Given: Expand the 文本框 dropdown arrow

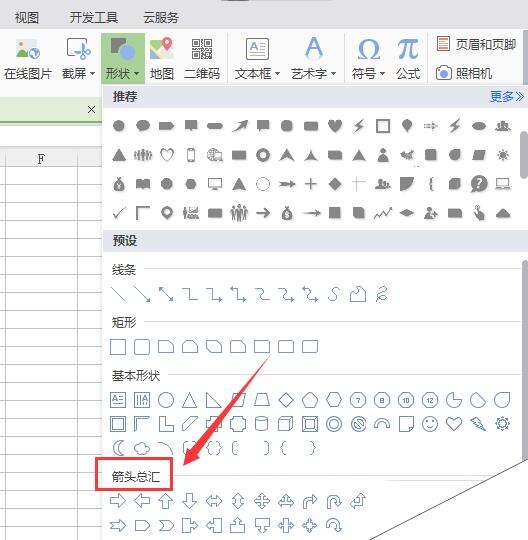Looking at the screenshot, I should tap(277, 73).
